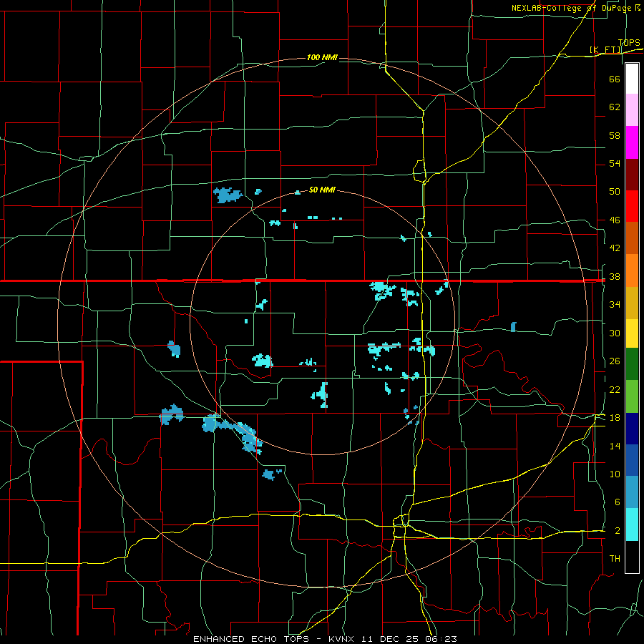644x644 pixels.
Task: Click the 34 legend value
Action: point(615,305)
